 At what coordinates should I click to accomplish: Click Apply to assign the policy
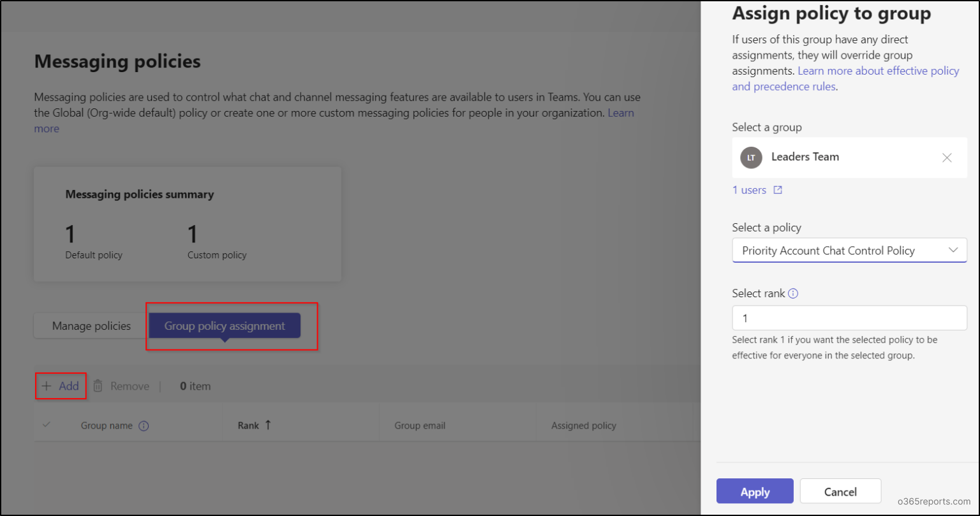pos(755,491)
